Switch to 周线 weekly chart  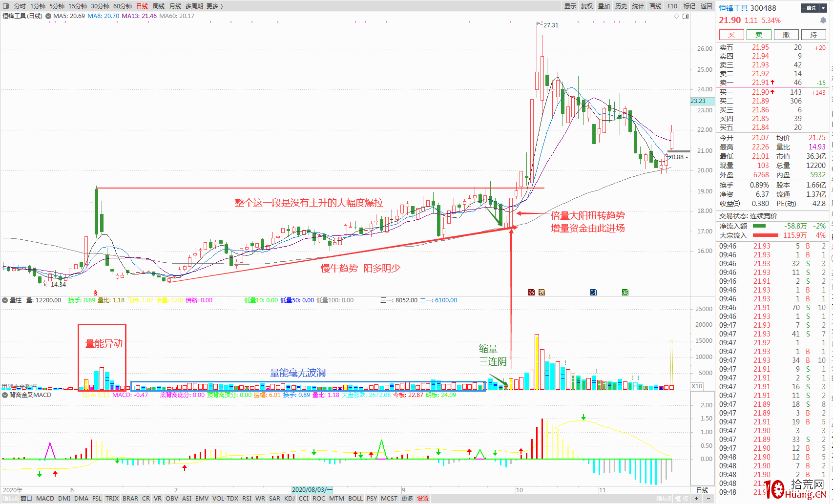point(159,6)
